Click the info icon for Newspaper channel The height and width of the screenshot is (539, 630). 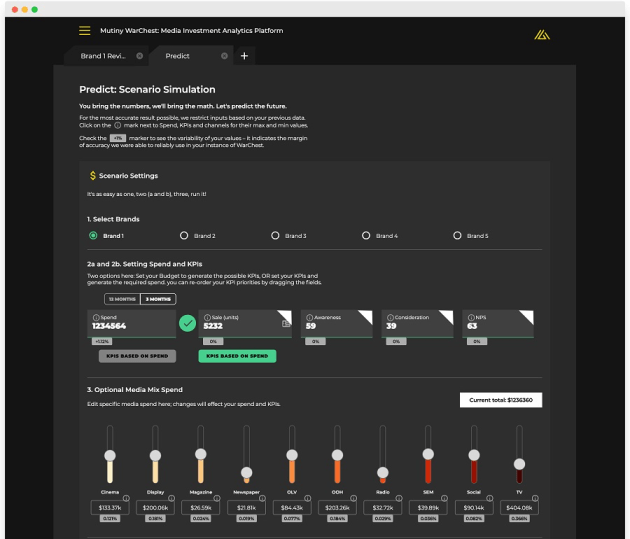[262, 498]
